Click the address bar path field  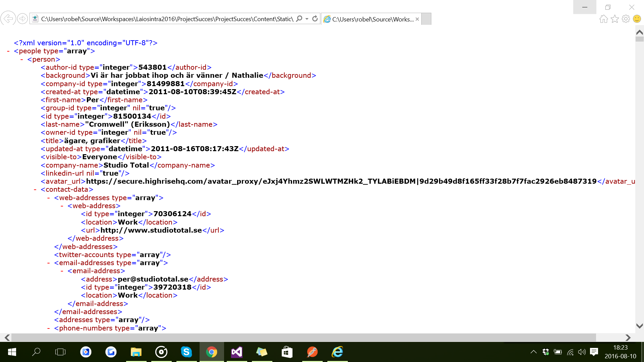point(167,19)
